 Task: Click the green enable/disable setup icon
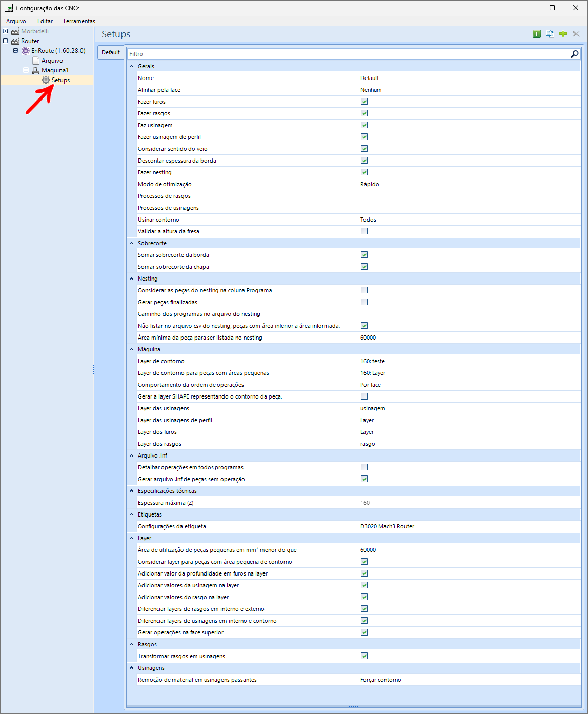tap(536, 33)
